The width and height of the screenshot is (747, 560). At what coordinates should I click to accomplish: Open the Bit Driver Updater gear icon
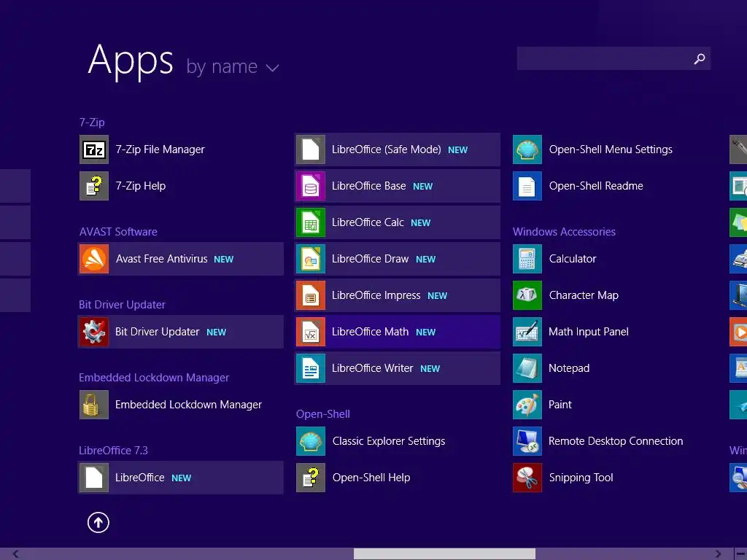[x=94, y=332]
